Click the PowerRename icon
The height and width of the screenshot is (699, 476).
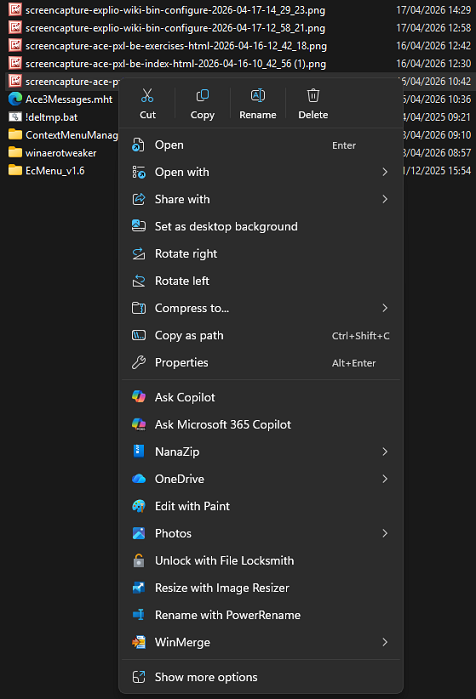(139, 615)
